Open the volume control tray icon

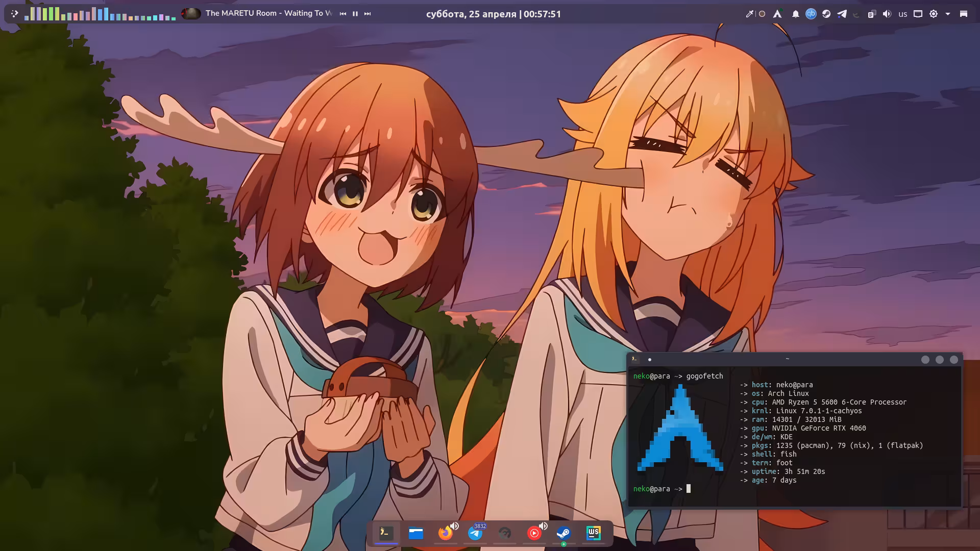(887, 14)
